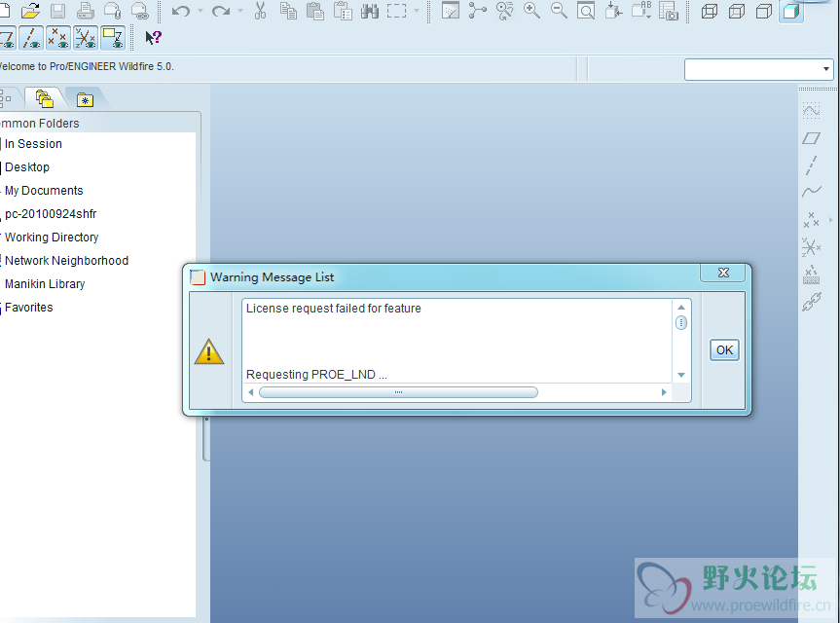Click the Paste clipboard icon
Viewport: 840px width, 623px height.
pos(315,10)
